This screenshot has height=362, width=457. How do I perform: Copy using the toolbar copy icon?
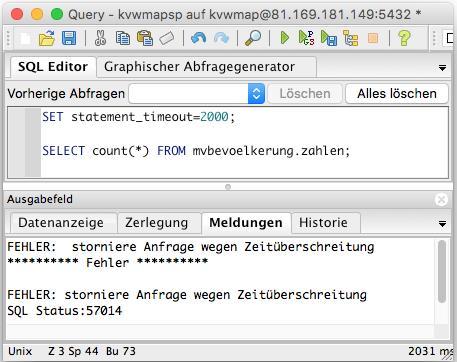tap(123, 38)
